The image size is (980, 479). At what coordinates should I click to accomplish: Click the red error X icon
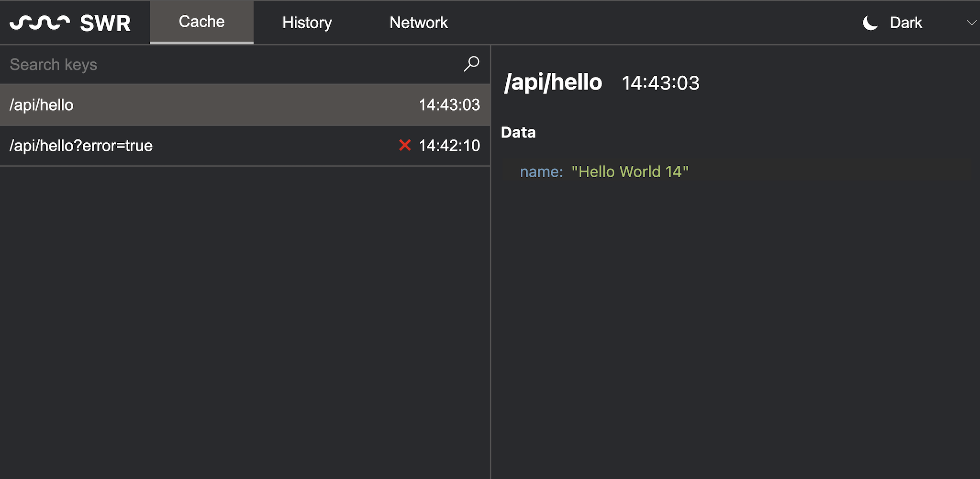click(x=405, y=145)
